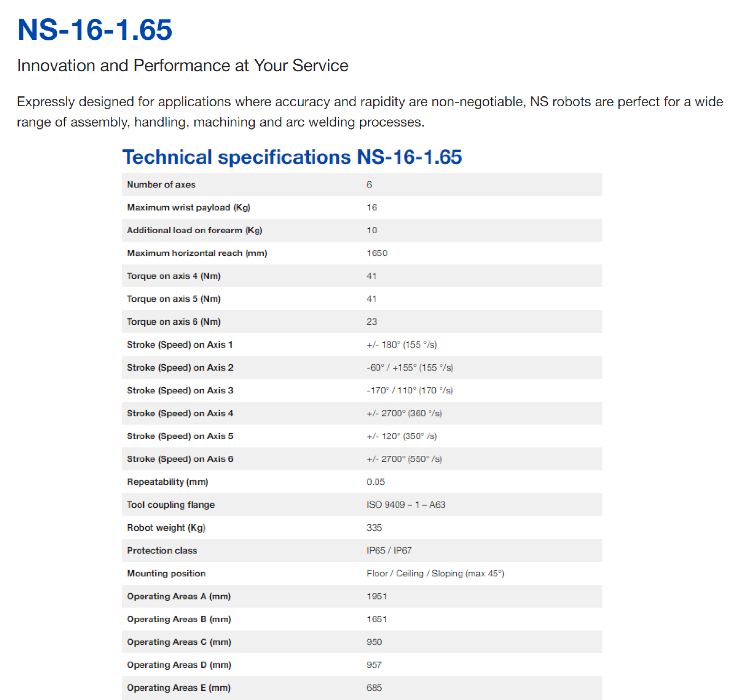Click the Technical specifications NS-16-1.65 title

coord(292,157)
